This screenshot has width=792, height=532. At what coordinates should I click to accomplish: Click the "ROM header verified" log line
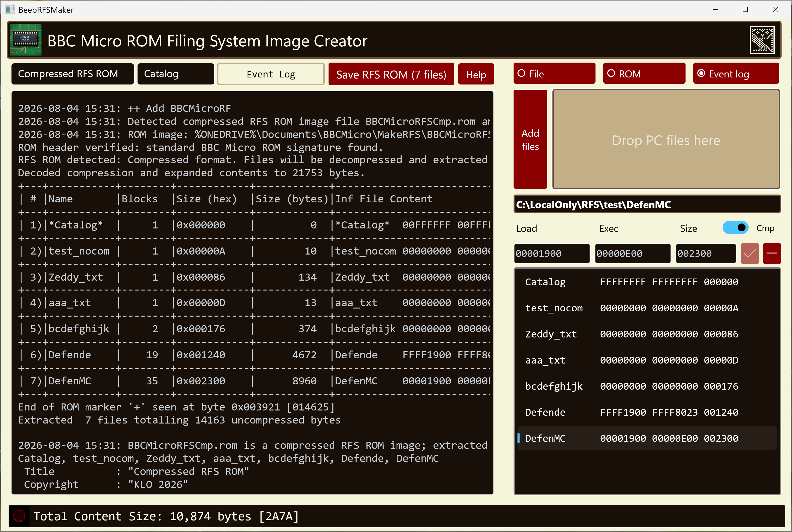click(x=200, y=147)
